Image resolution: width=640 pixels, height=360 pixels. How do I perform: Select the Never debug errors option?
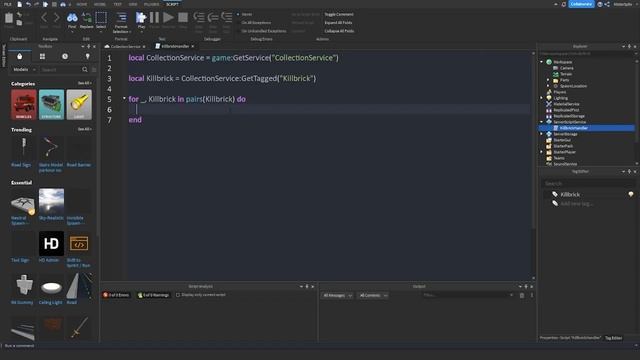coord(245,14)
